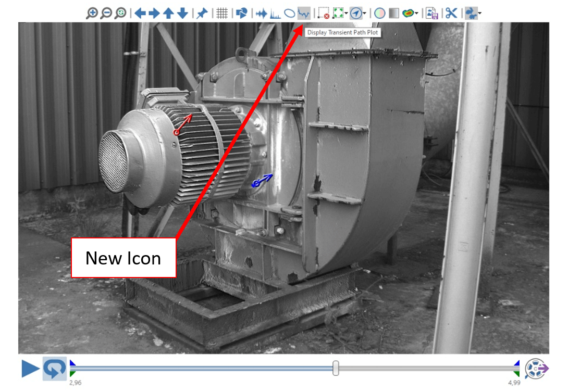
Task: Reset zoom with the magnifier refresh icon
Action: (x=120, y=14)
